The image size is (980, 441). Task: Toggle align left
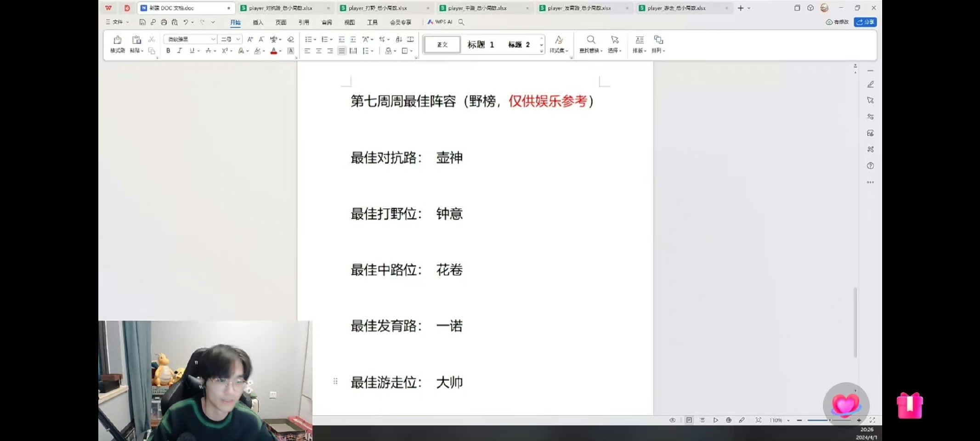click(x=307, y=51)
